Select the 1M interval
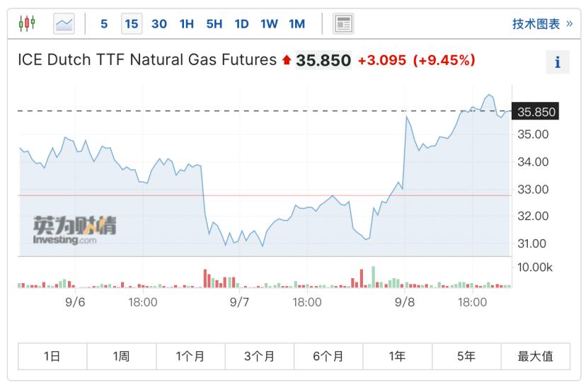Screen dimensions: 588x385 297,24
